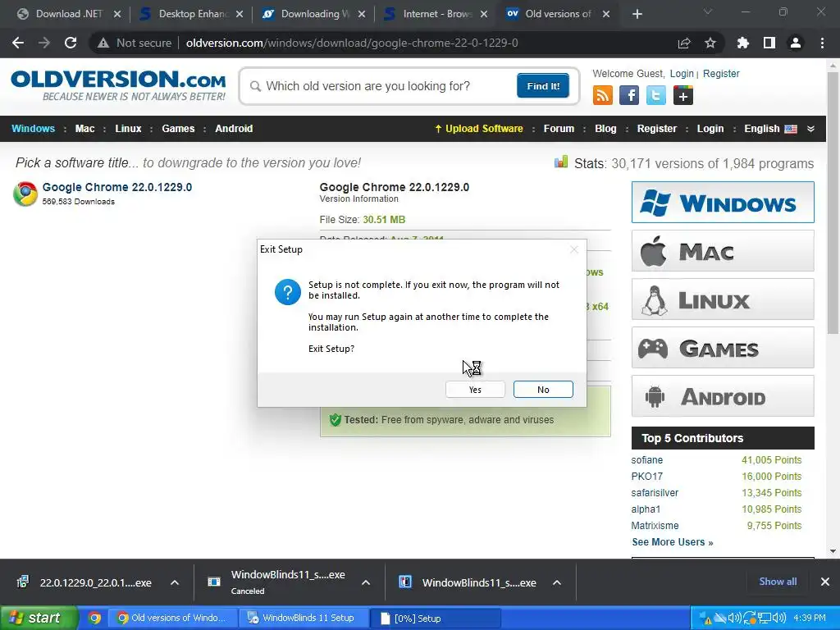Click Chrome quick launch icon in taskbar
This screenshot has height=630, width=840.
click(95, 618)
